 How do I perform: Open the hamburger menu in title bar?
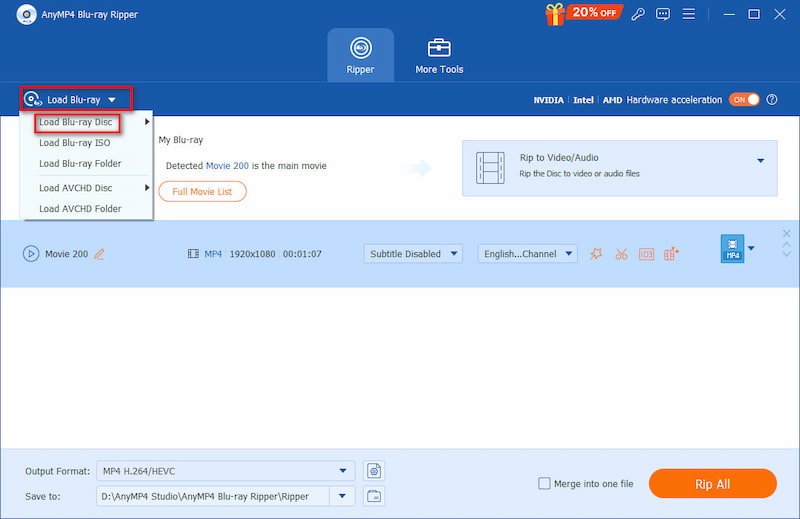[689, 14]
